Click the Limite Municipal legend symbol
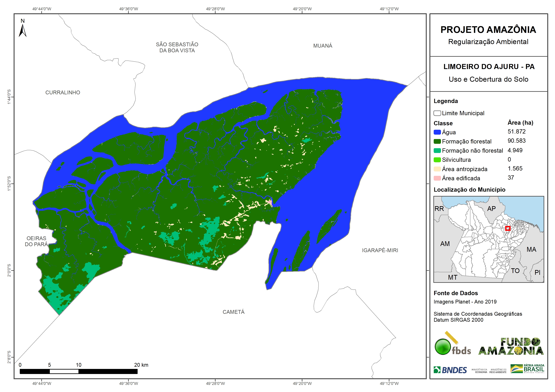The image size is (555, 392). (x=437, y=113)
